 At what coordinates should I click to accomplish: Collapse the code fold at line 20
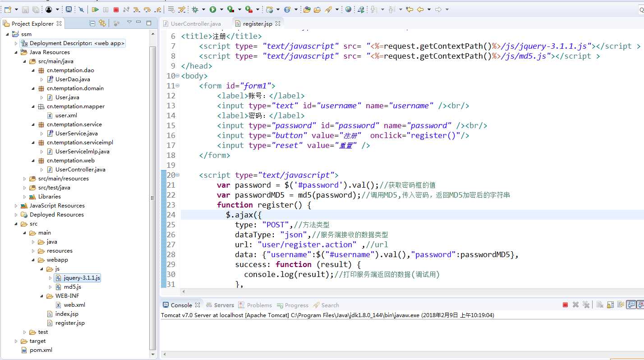click(177, 175)
